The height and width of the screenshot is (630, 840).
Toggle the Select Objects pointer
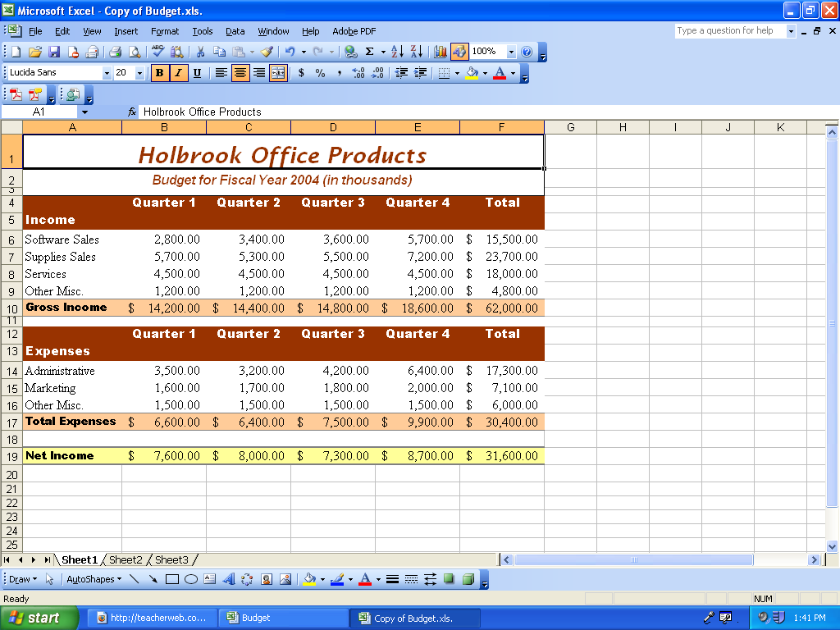[x=50, y=579]
